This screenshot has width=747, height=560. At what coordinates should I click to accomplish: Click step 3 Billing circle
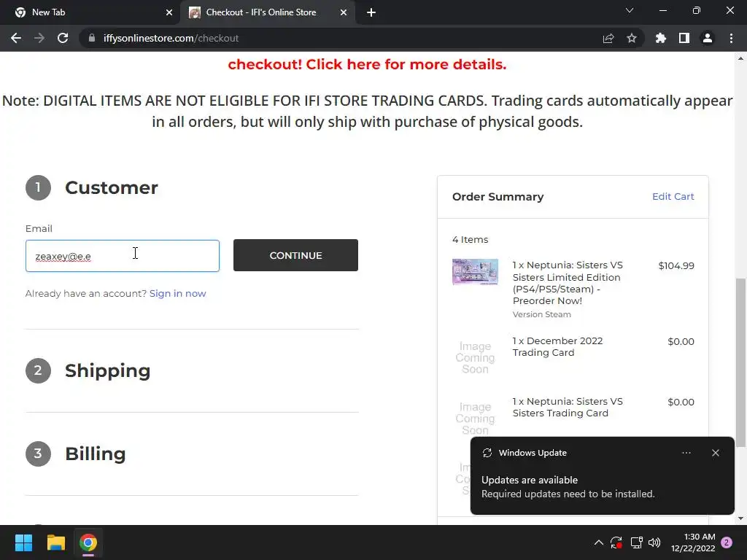pos(38,454)
